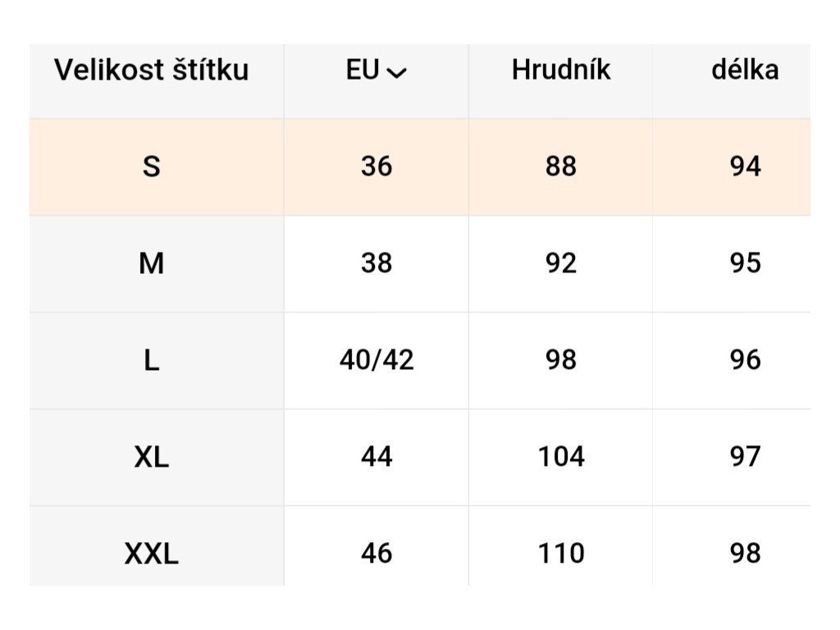
Task: Click Hrudník value 104 for XL
Action: [x=561, y=457]
